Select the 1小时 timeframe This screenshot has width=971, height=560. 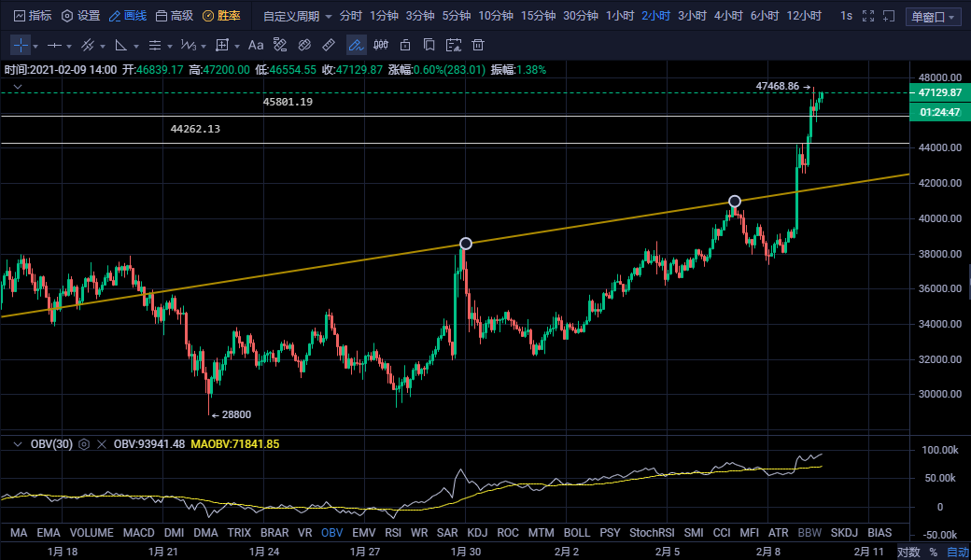pyautogui.click(x=620, y=16)
